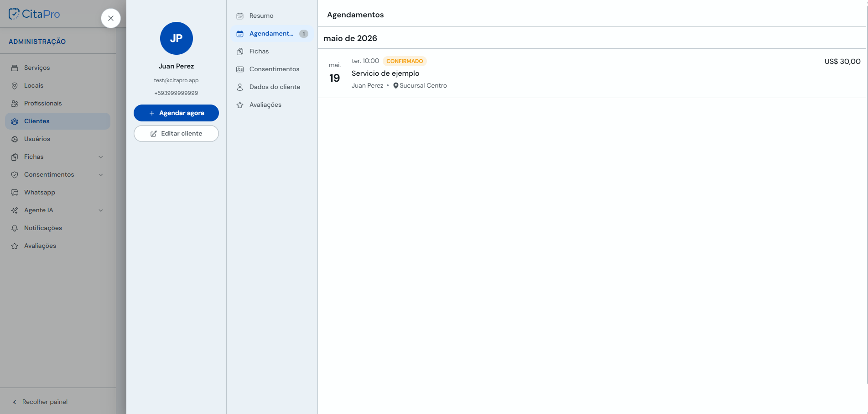Open Serviços menu item
This screenshot has height=414, width=868.
(x=58, y=68)
